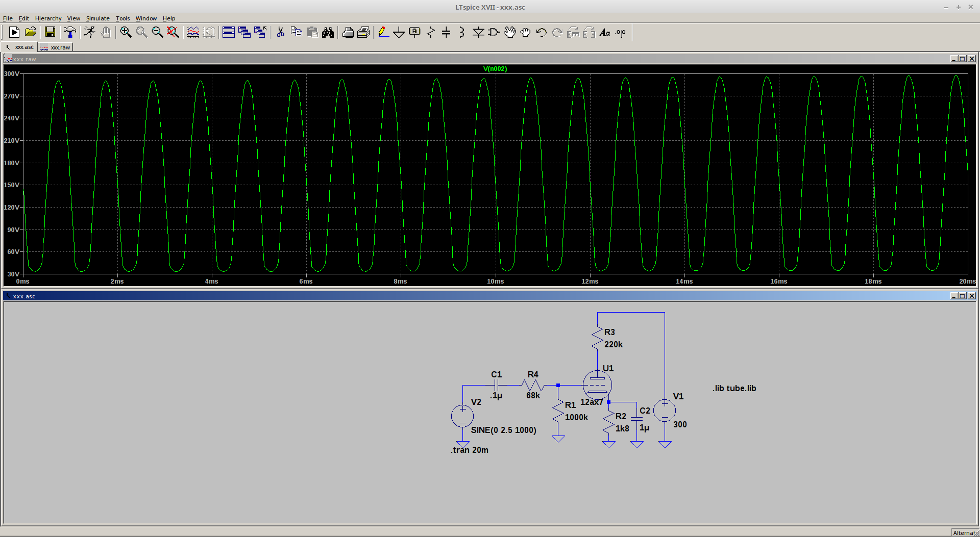Cascade windows icon
This screenshot has width=980, height=537.
click(244, 33)
